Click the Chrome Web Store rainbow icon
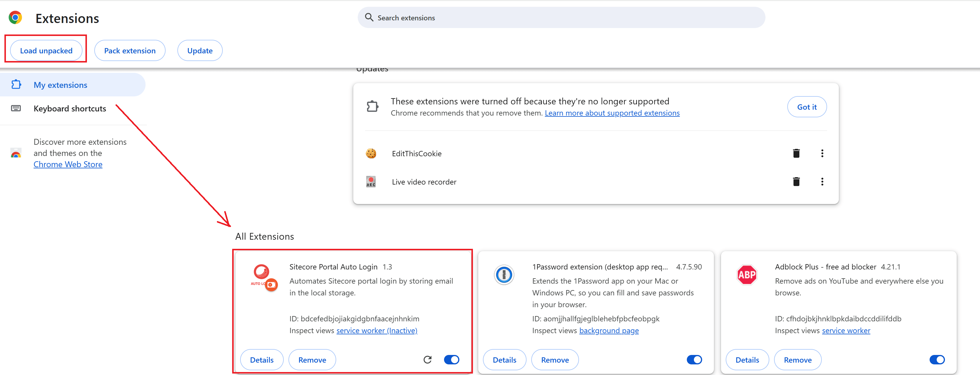The height and width of the screenshot is (375, 980). 16,153
